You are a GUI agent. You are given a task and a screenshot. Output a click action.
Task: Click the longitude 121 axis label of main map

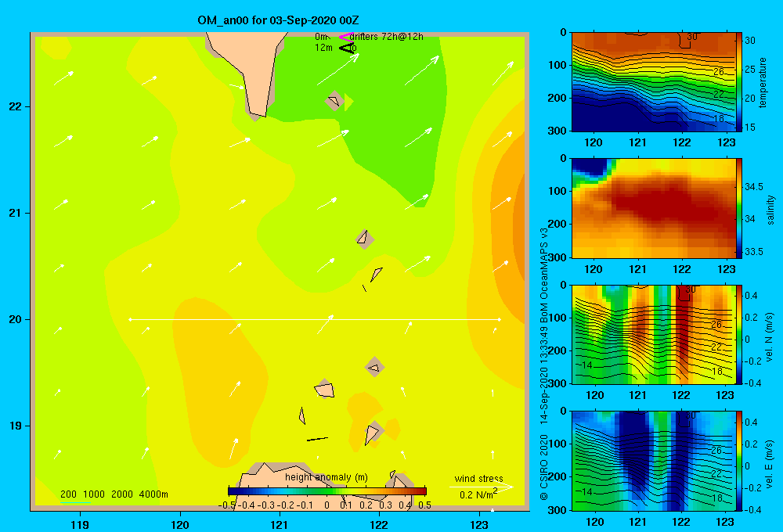(x=280, y=524)
